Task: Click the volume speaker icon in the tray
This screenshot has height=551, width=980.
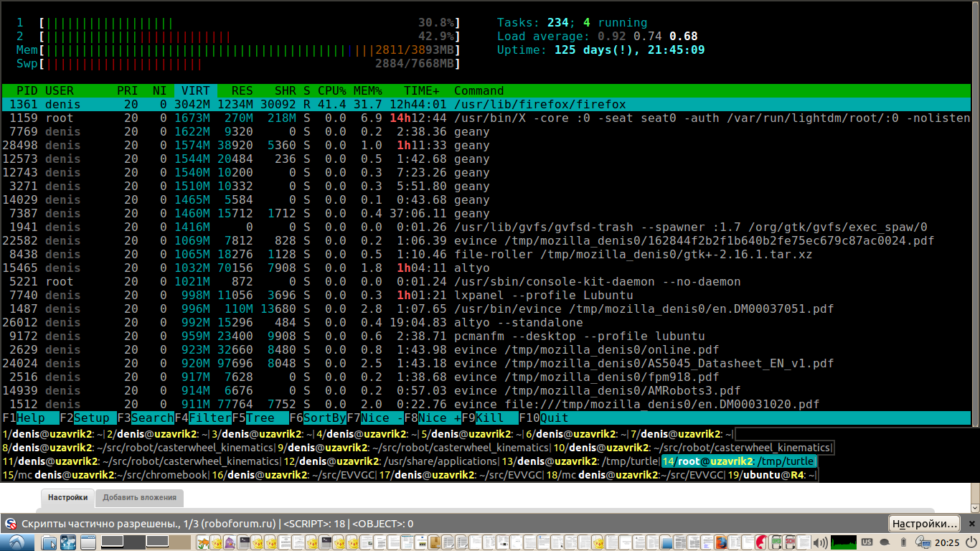Action: [819, 542]
